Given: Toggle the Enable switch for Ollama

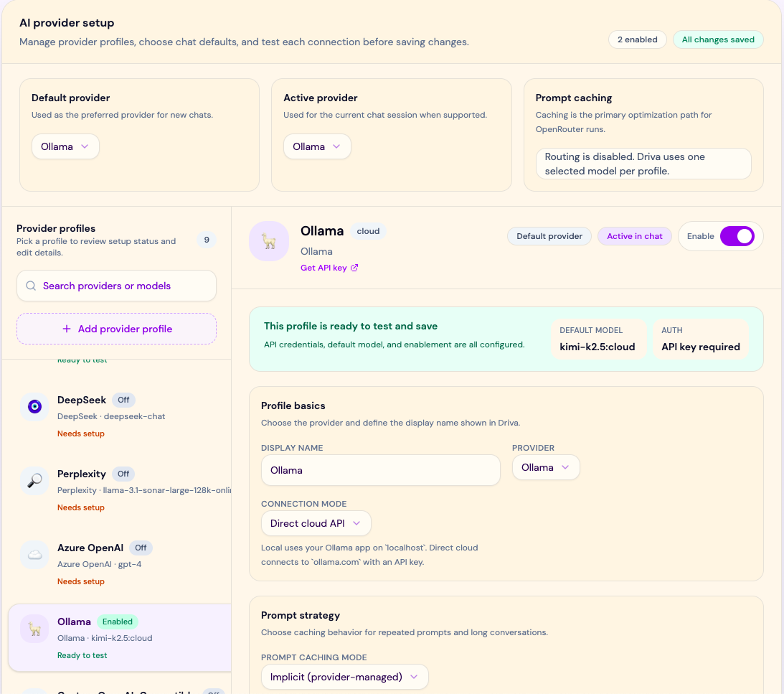Looking at the screenshot, I should pos(737,236).
